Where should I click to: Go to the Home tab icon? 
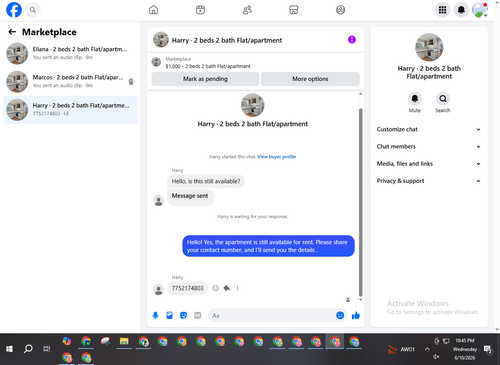[x=153, y=10]
